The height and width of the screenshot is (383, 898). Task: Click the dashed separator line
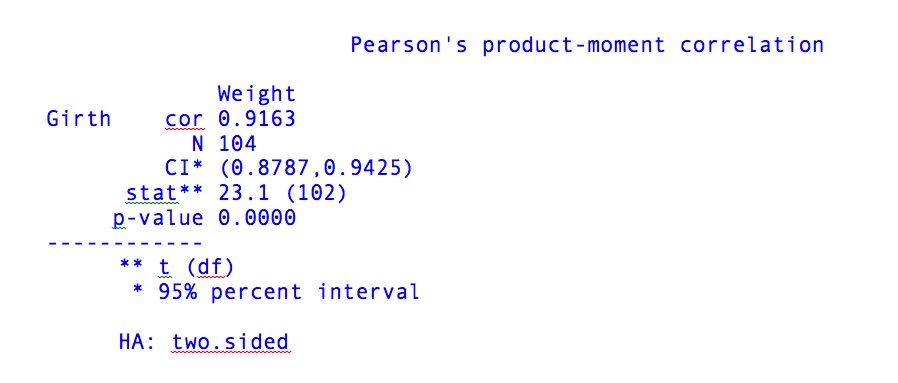tap(125, 243)
